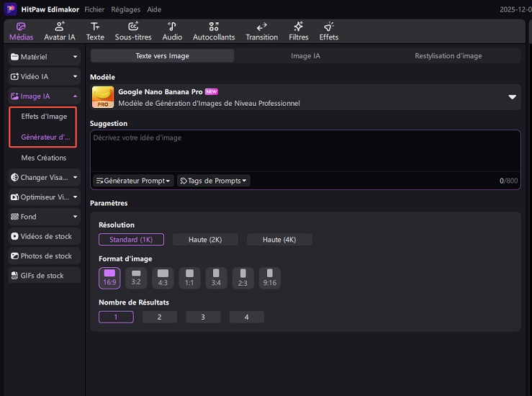This screenshot has height=396, width=532.
Task: Go to Mes Créations
Action: tap(43, 158)
